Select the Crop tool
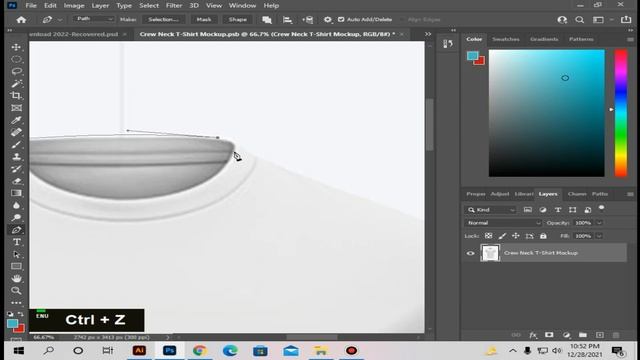 click(x=16, y=96)
